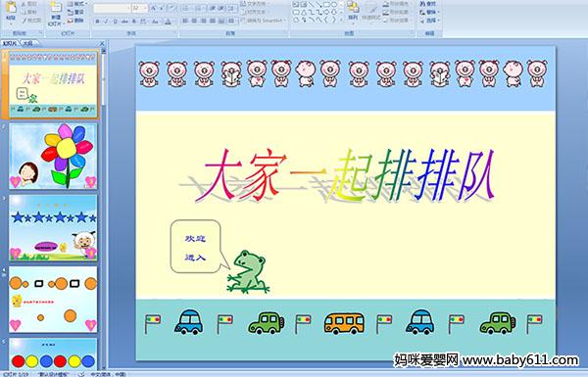Toggle italic formatting
The width and height of the screenshot is (588, 377).
coord(107,22)
